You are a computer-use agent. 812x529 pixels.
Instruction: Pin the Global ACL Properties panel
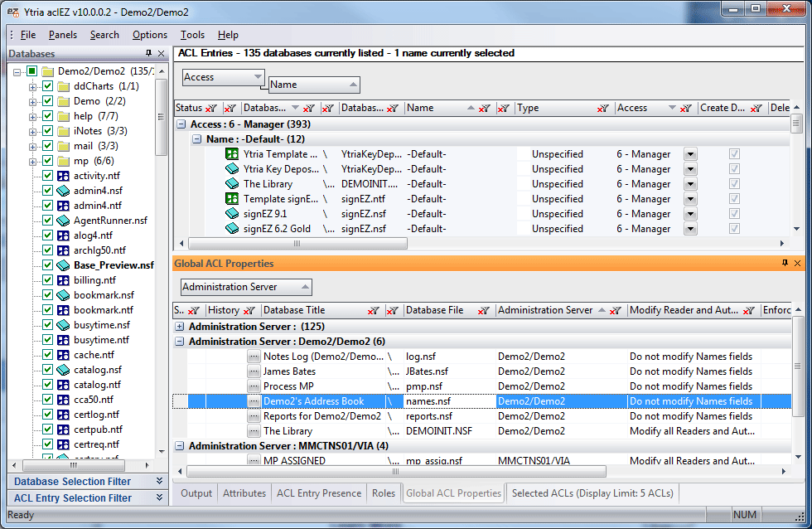pyautogui.click(x=785, y=263)
